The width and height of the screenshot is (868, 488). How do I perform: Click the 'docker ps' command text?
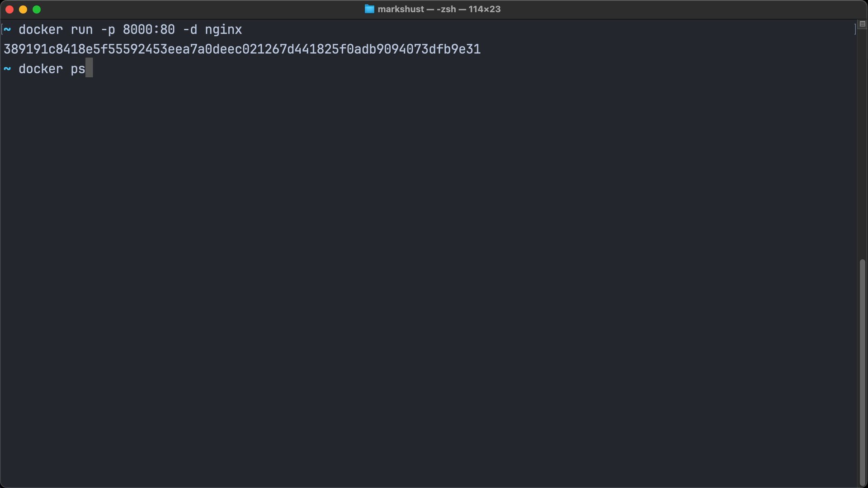tap(52, 69)
